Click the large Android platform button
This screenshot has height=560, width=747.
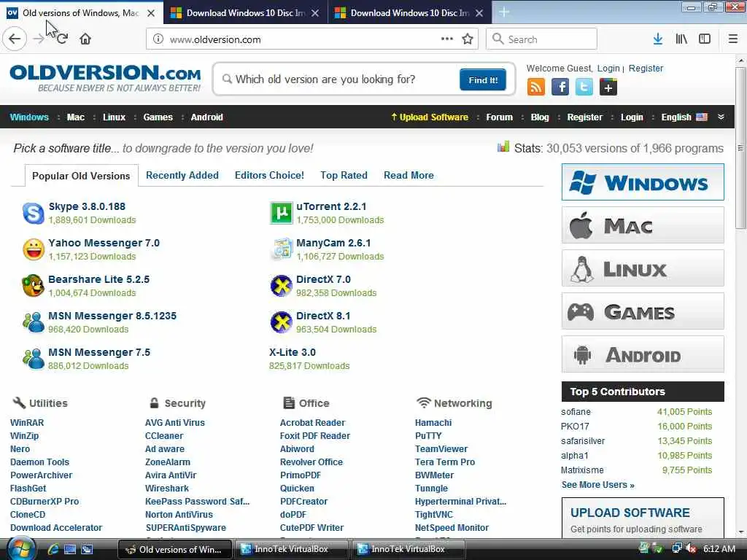tap(643, 354)
